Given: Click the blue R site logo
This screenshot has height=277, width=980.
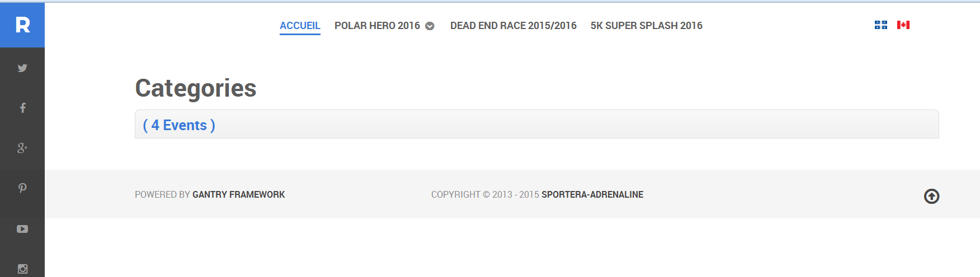Looking at the screenshot, I should (22, 25).
